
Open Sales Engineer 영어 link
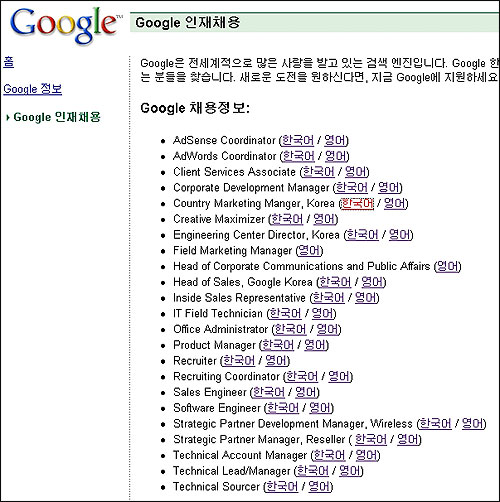(306, 392)
